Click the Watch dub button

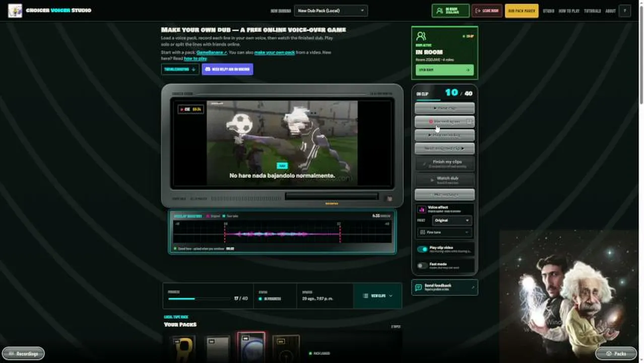point(444,179)
